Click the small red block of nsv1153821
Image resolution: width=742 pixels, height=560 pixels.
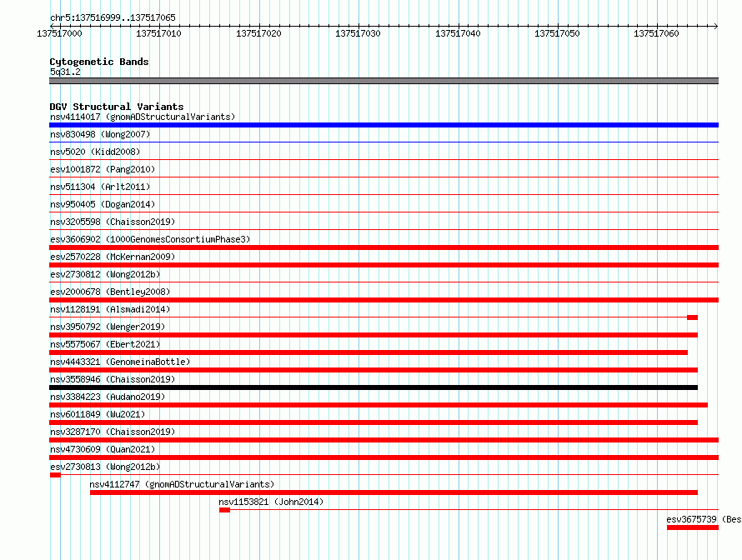tap(225, 510)
